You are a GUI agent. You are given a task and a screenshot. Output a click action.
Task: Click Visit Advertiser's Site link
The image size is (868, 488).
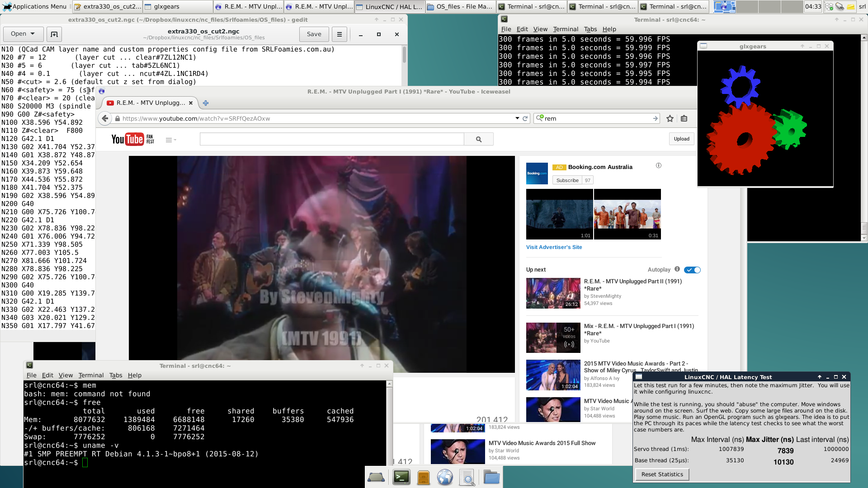pyautogui.click(x=554, y=247)
